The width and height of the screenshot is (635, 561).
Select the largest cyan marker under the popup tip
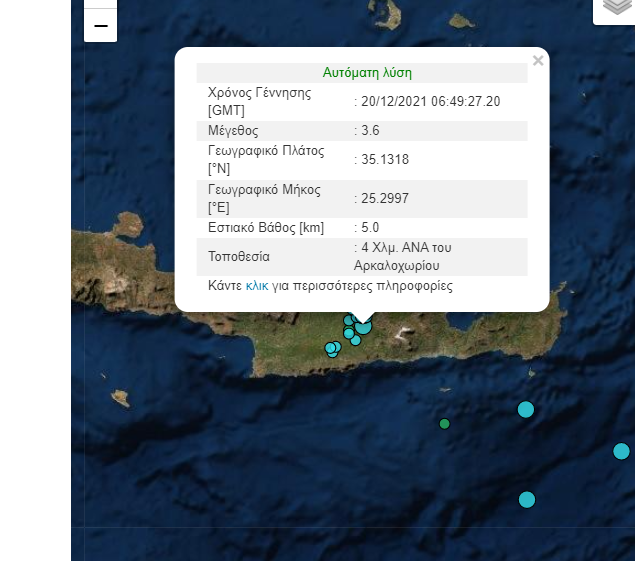pyautogui.click(x=362, y=325)
